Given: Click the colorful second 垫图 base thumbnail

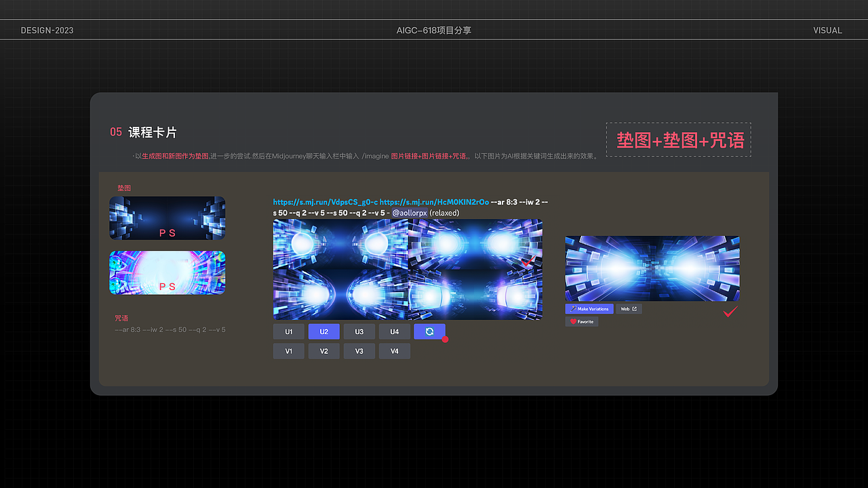Looking at the screenshot, I should tap(167, 272).
